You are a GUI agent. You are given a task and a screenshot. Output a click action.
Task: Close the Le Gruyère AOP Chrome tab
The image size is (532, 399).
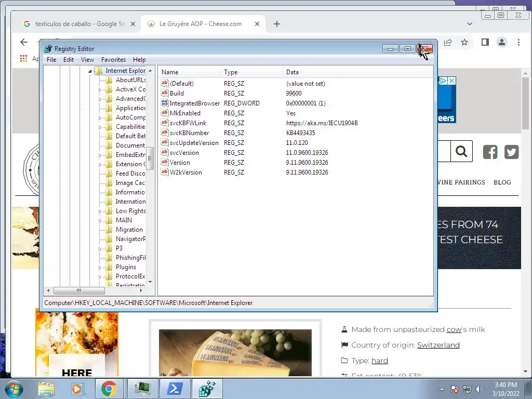click(x=257, y=24)
